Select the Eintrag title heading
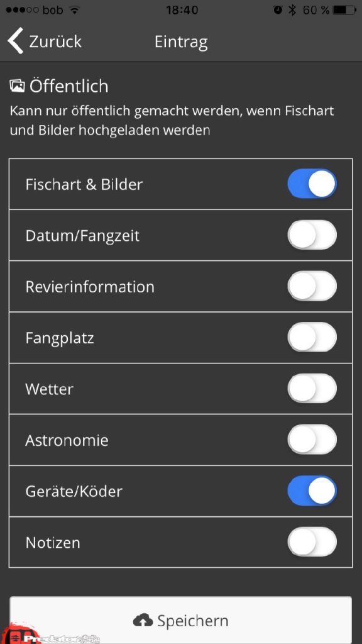This screenshot has width=362, height=644. 181,42
